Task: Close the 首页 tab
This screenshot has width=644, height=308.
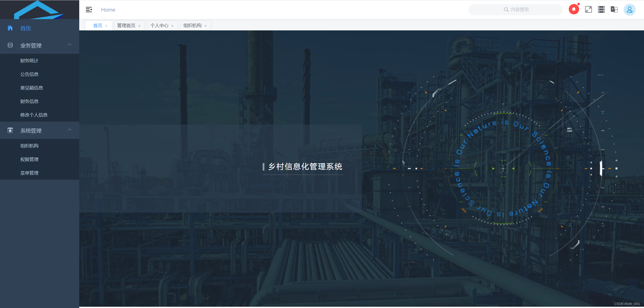Action: click(106, 26)
